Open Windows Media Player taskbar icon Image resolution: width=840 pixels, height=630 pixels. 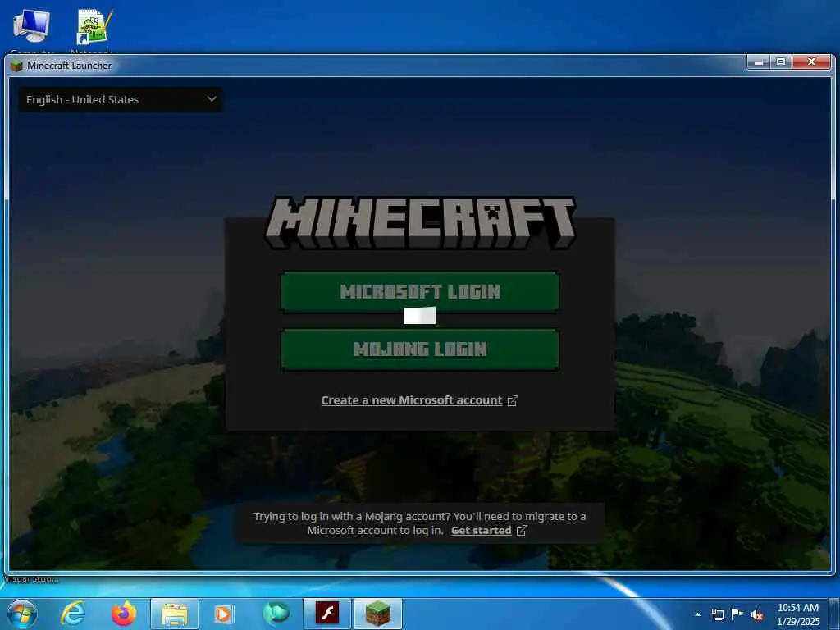point(223,614)
